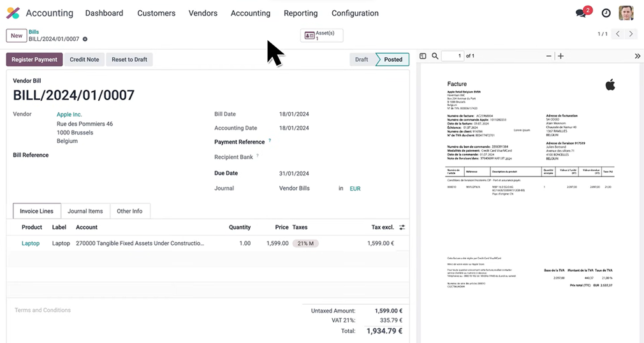Screen dimensions: 644x343
Task: Select the Posted status stage
Action: [x=393, y=59]
